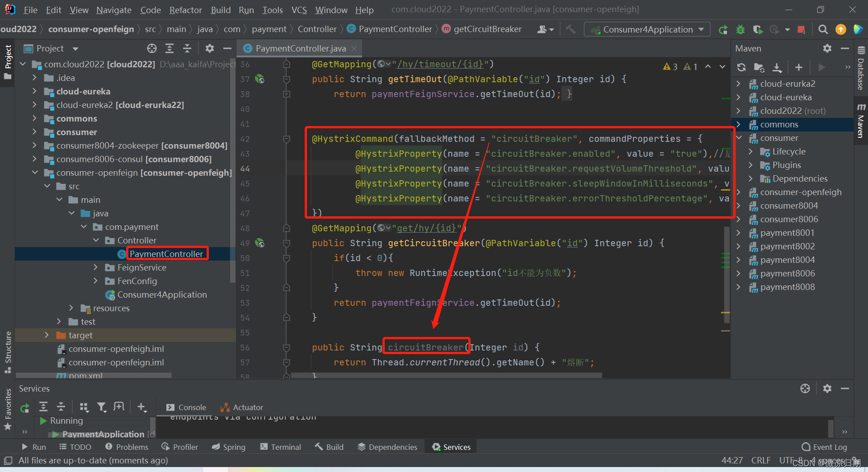
Task: Open the Refactor menu
Action: tap(185, 9)
